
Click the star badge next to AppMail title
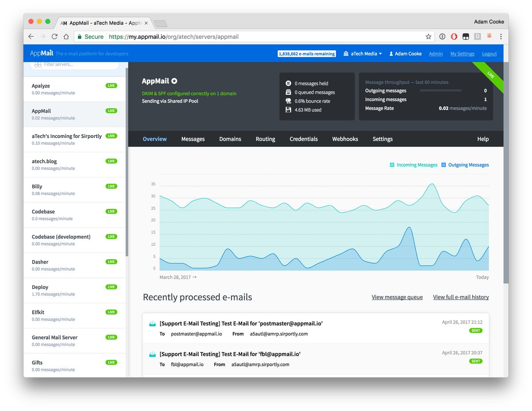click(174, 81)
